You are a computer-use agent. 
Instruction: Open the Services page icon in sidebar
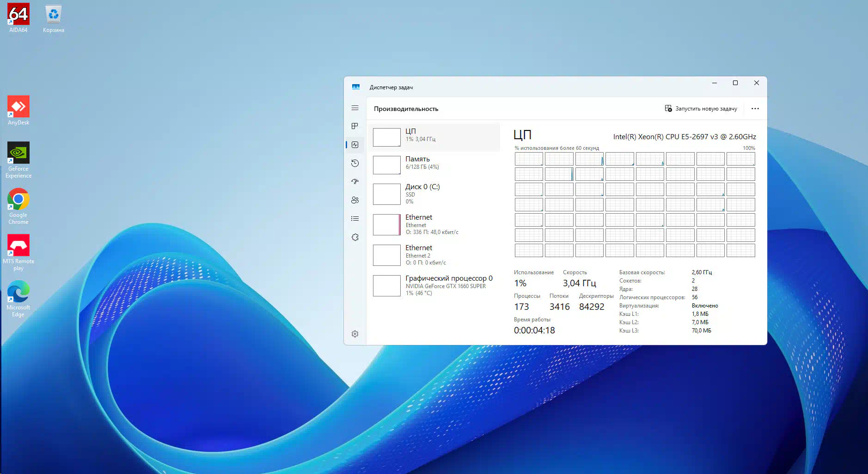coord(355,237)
